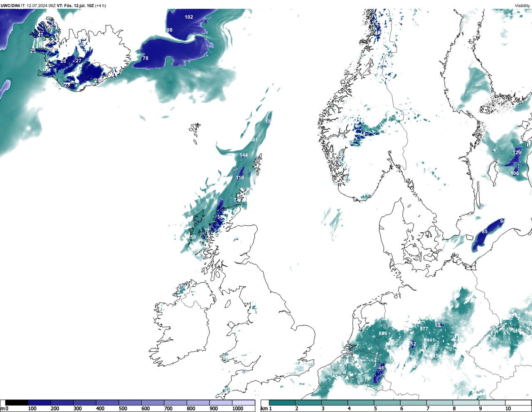The image size is (532, 412).
Task: Click the 'UWC/DINI' header label
Action: point(10,5)
